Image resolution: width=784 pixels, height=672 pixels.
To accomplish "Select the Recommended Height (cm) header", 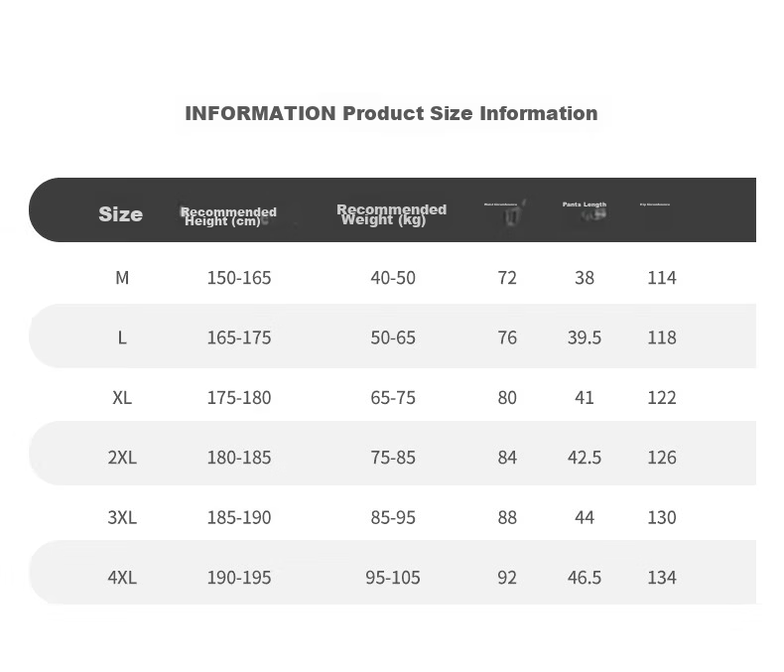I will pyautogui.click(x=228, y=216).
